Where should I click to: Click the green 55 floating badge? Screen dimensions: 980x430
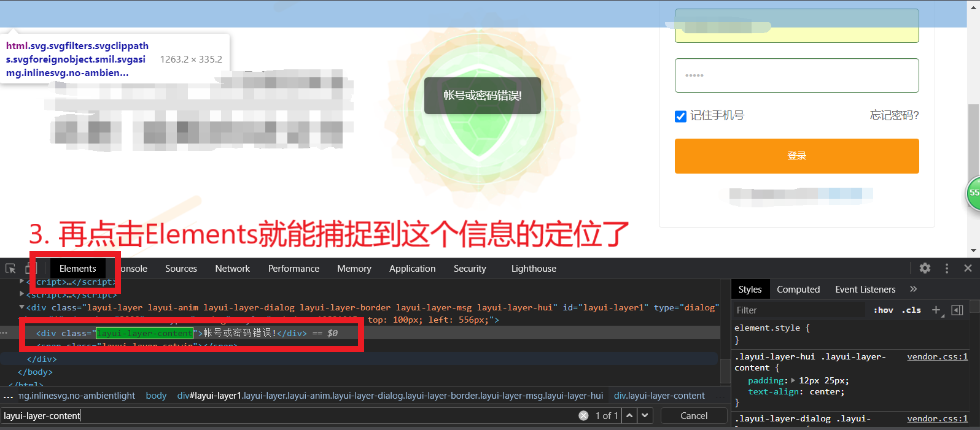point(974,193)
